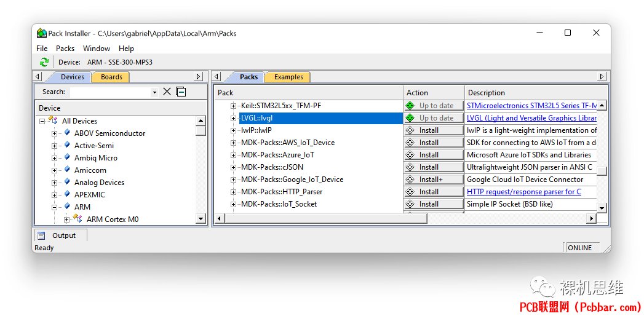Expand the lwIP::lwIP pack row

[x=233, y=130]
